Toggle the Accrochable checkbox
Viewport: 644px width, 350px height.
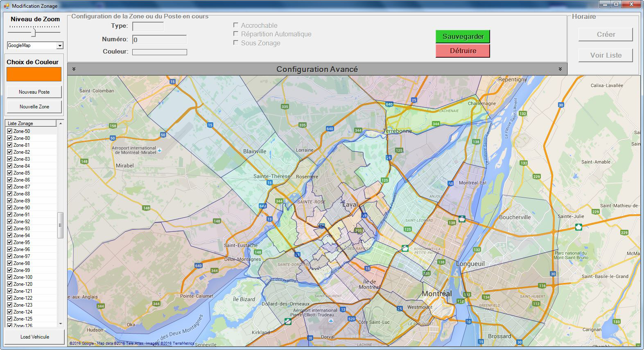tap(236, 25)
